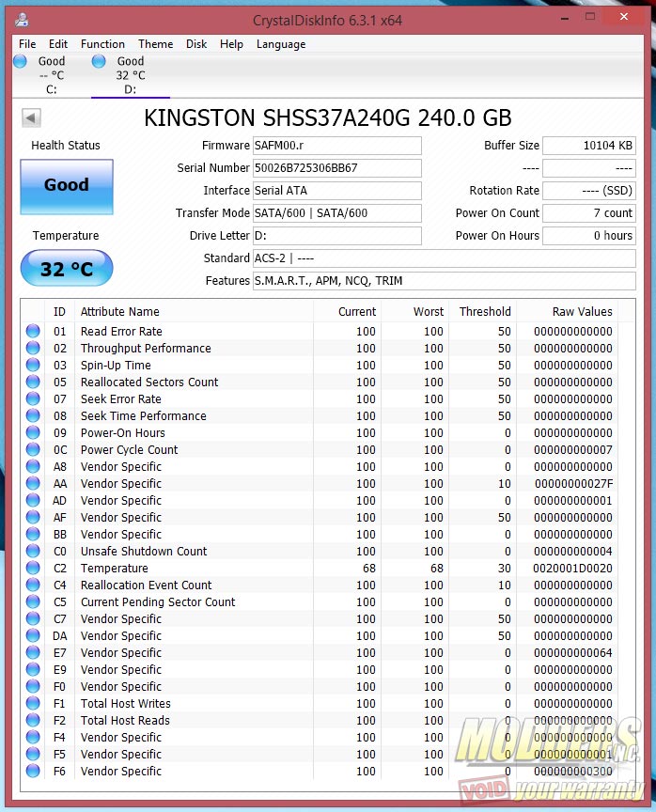This screenshot has height=812, width=656.
Task: Click status icon for E7 Vendor Specific
Action: (33, 652)
